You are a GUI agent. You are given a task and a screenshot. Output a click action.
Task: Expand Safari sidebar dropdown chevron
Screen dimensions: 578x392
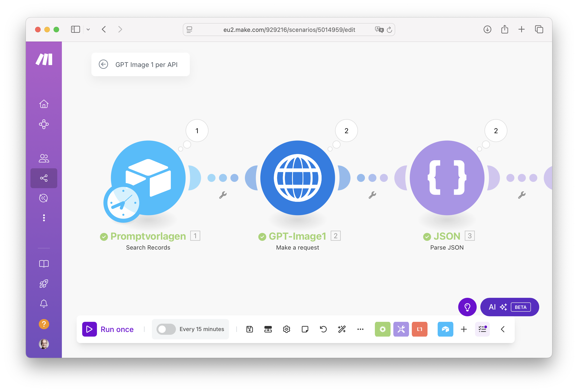[x=88, y=30]
